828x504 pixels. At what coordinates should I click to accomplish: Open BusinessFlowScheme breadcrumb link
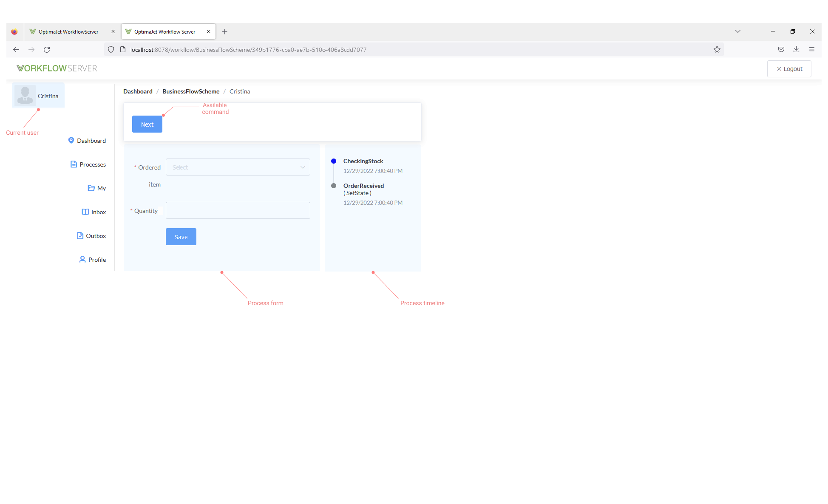(x=191, y=91)
